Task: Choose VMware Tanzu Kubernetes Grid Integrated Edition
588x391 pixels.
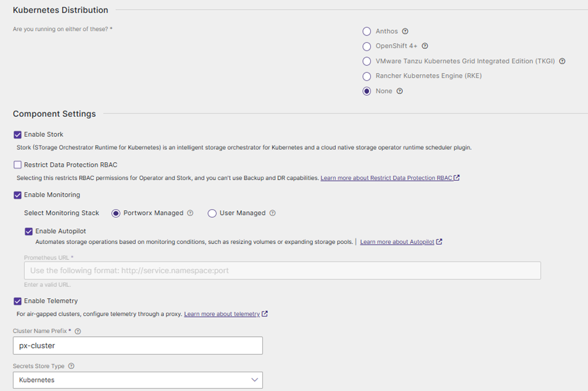Action: coord(367,61)
